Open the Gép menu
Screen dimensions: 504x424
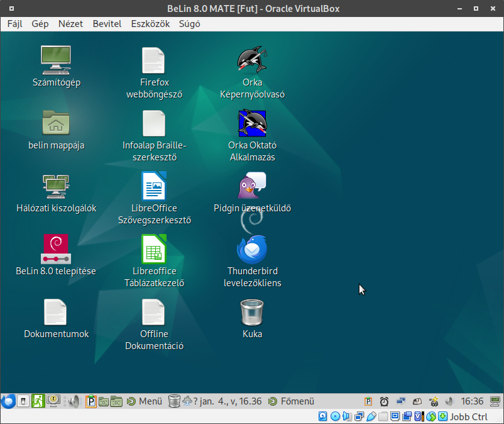point(40,24)
